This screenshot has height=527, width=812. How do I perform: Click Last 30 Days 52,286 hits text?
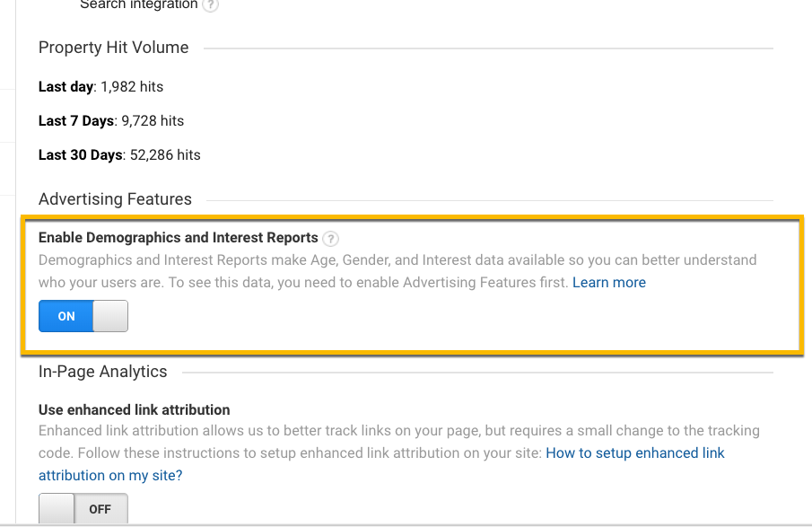(x=119, y=155)
